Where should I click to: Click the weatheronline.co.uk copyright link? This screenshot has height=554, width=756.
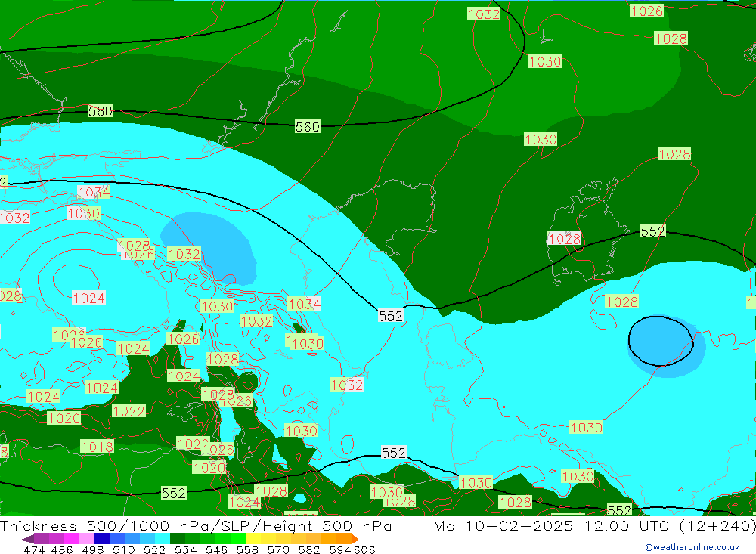(x=692, y=547)
